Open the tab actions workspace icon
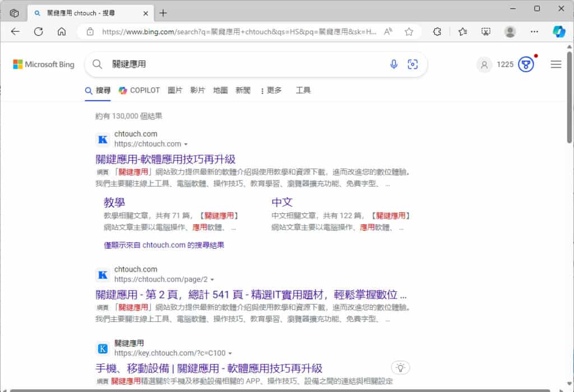Image resolution: width=574 pixels, height=392 pixels. 14,13
